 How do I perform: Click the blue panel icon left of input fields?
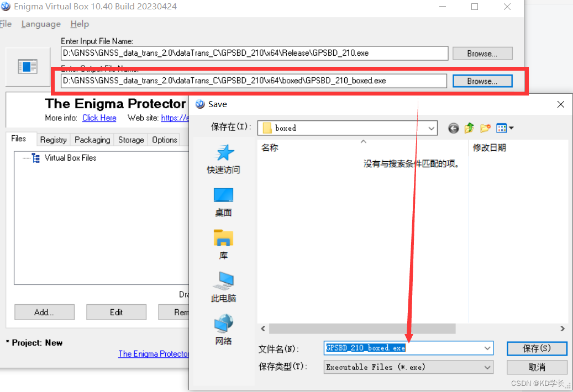27,65
